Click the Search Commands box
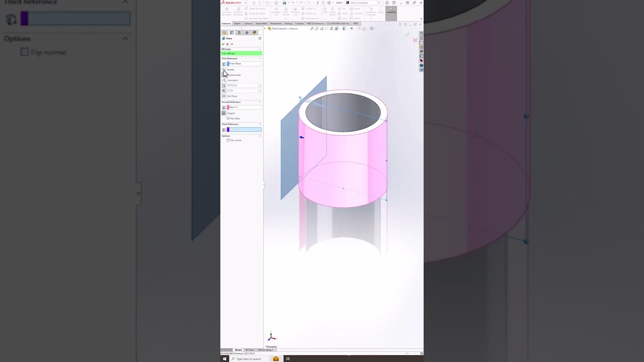Screen dimensions: 644x362 coord(365,3)
